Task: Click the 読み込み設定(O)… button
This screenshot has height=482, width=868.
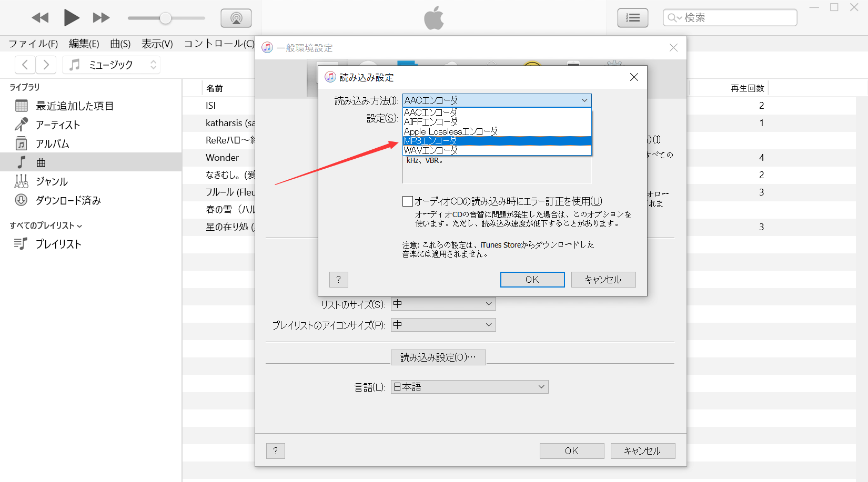Action: pyautogui.click(x=438, y=357)
